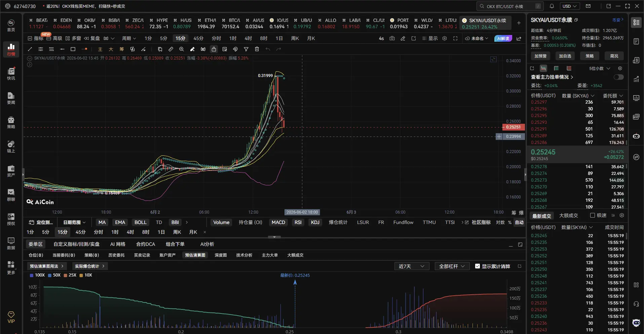Add a new symbol tab with the plus icon
The width and height of the screenshot is (644, 334).
click(x=519, y=23)
